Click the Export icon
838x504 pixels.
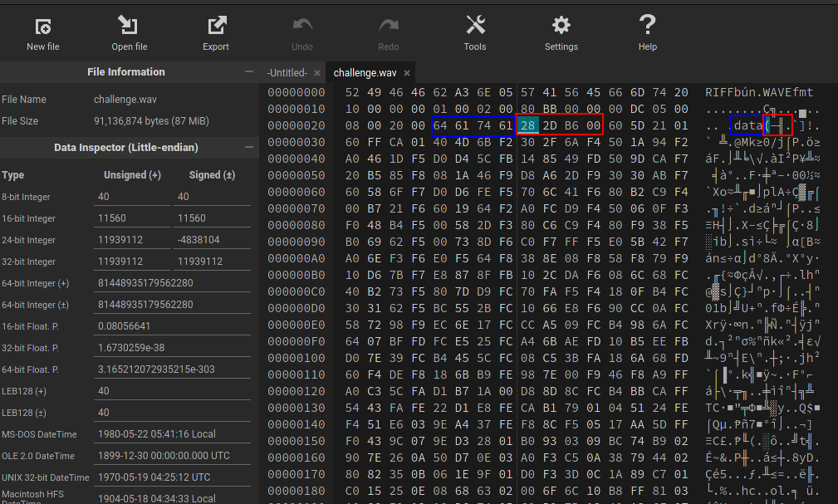(x=216, y=26)
